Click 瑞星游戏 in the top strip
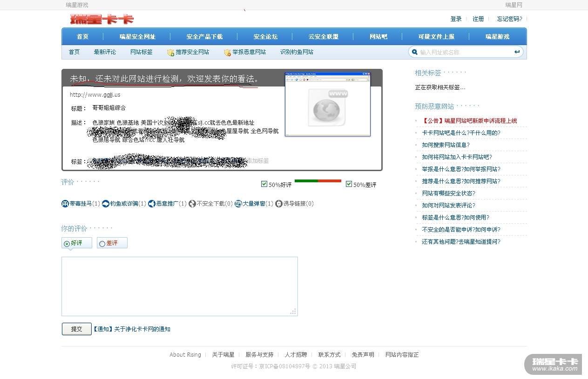The width and height of the screenshot is (588, 379). [77, 5]
